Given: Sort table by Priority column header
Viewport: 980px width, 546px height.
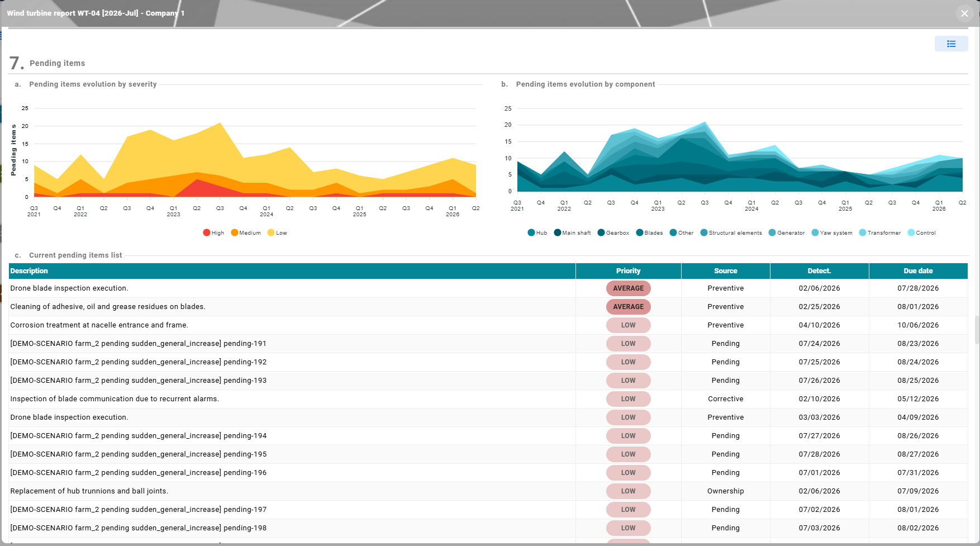Looking at the screenshot, I should (x=629, y=271).
